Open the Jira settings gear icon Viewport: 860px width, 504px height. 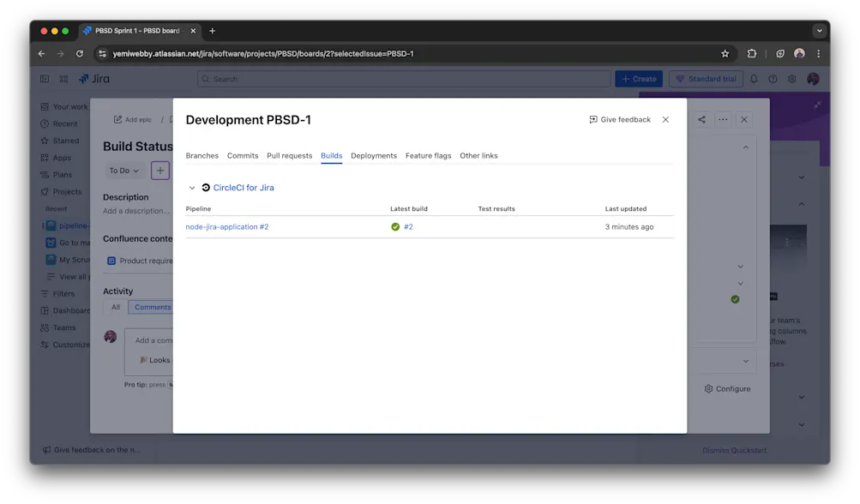point(791,79)
